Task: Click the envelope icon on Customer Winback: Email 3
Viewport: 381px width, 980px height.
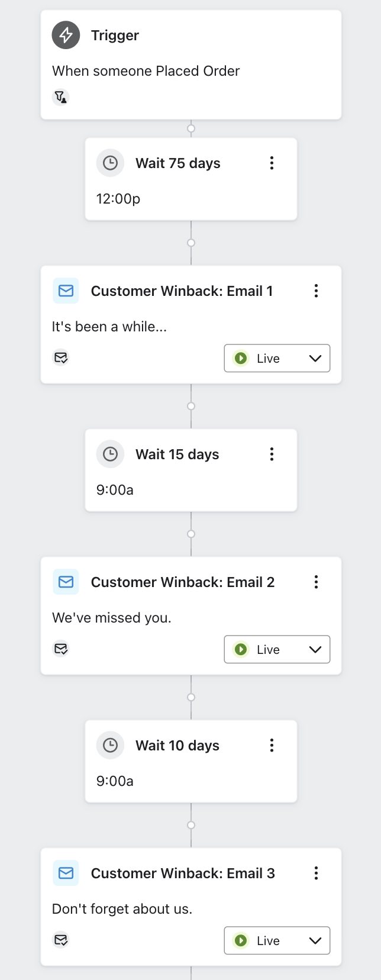Action: pyautogui.click(x=66, y=873)
